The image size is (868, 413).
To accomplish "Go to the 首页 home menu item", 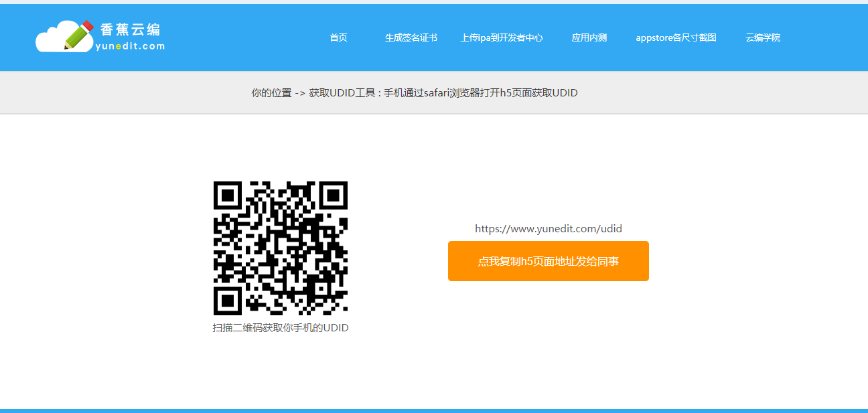I will coord(339,37).
